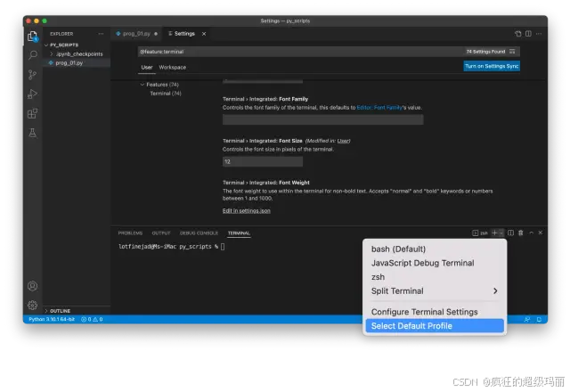
Task: Click the User link beside Font Size
Action: click(x=343, y=141)
